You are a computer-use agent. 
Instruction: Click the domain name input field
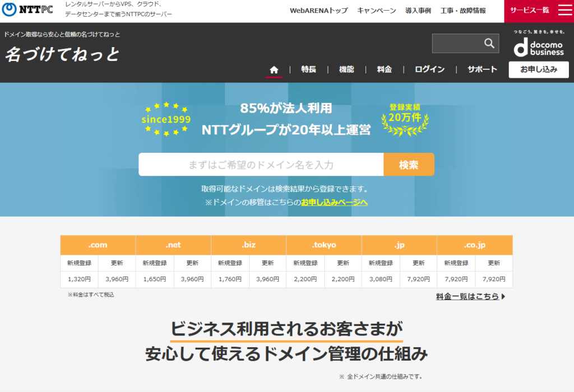(261, 165)
